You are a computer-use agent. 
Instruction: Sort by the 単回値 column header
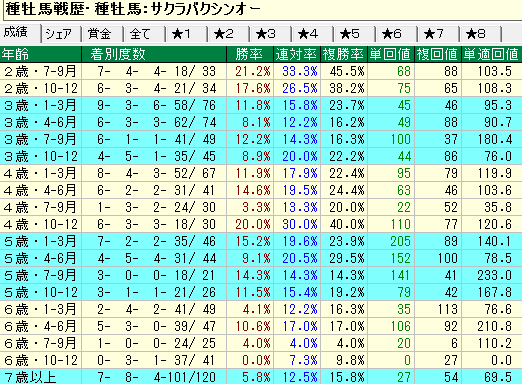point(391,54)
